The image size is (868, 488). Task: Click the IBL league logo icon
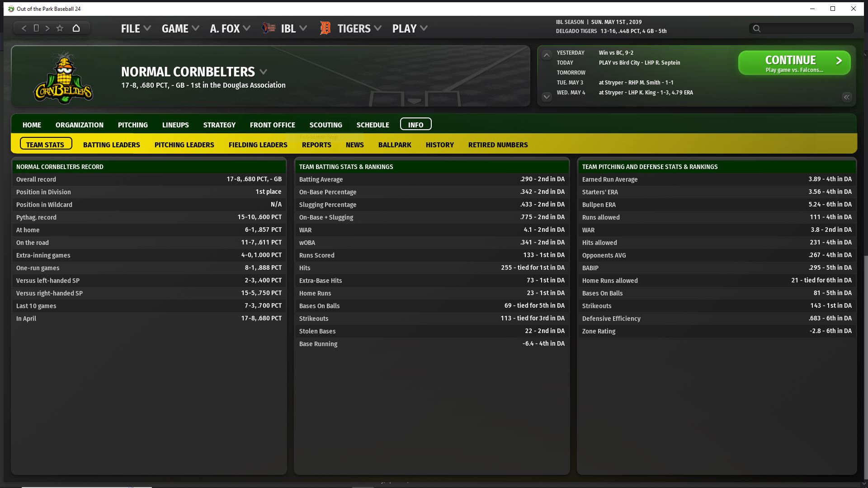pyautogui.click(x=269, y=28)
